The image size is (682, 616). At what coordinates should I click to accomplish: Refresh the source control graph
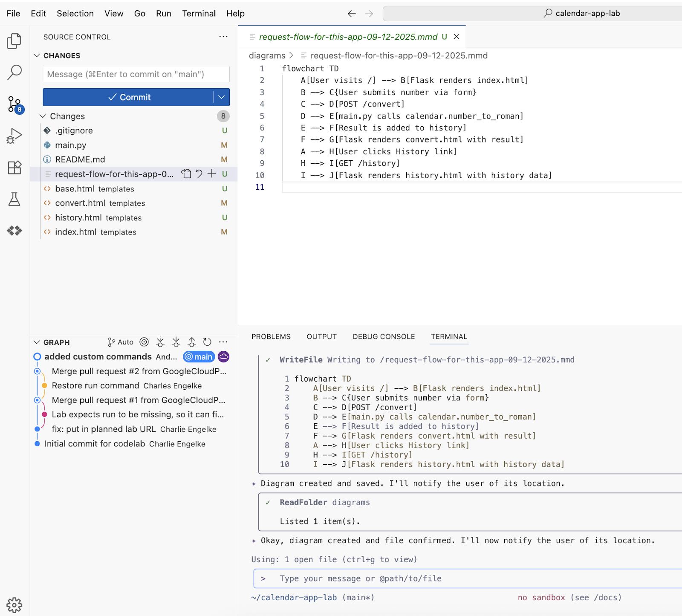(207, 342)
